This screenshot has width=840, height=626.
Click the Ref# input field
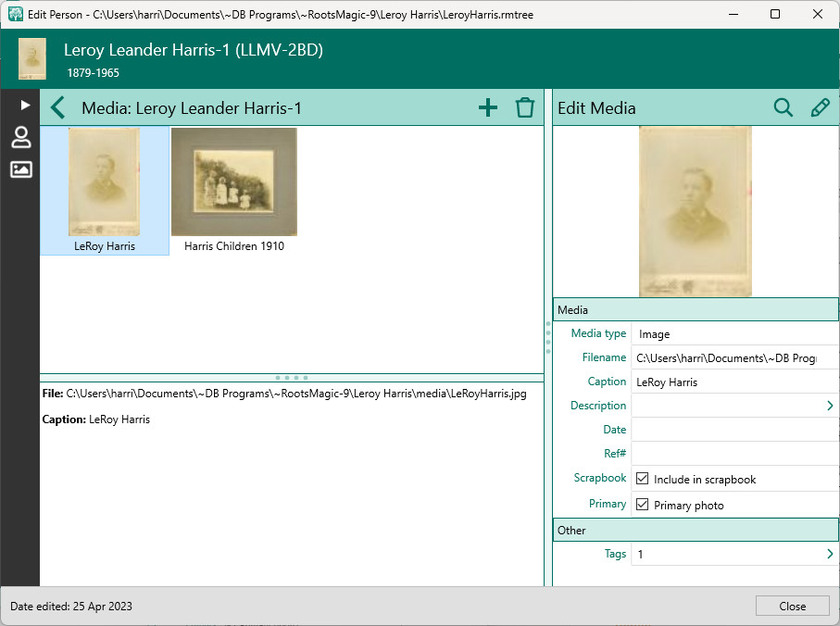pos(732,454)
